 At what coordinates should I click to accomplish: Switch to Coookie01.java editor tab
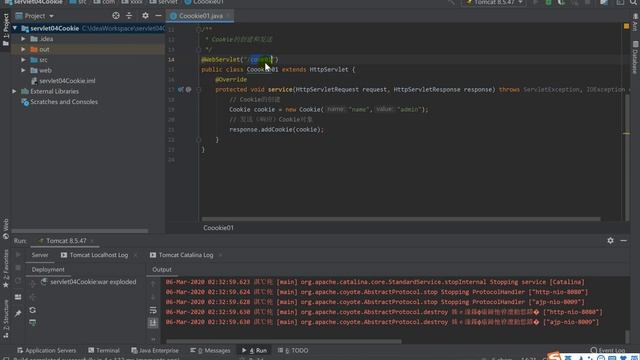[201, 16]
